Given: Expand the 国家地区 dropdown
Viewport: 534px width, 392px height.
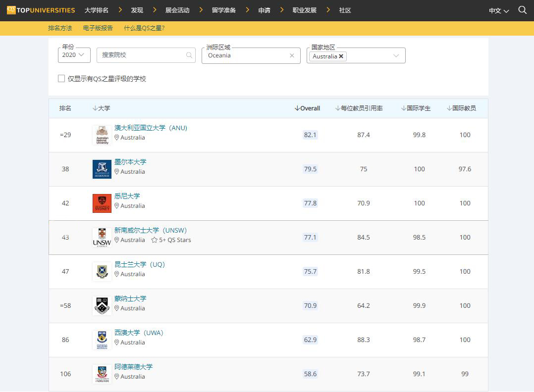Looking at the screenshot, I should click(395, 56).
